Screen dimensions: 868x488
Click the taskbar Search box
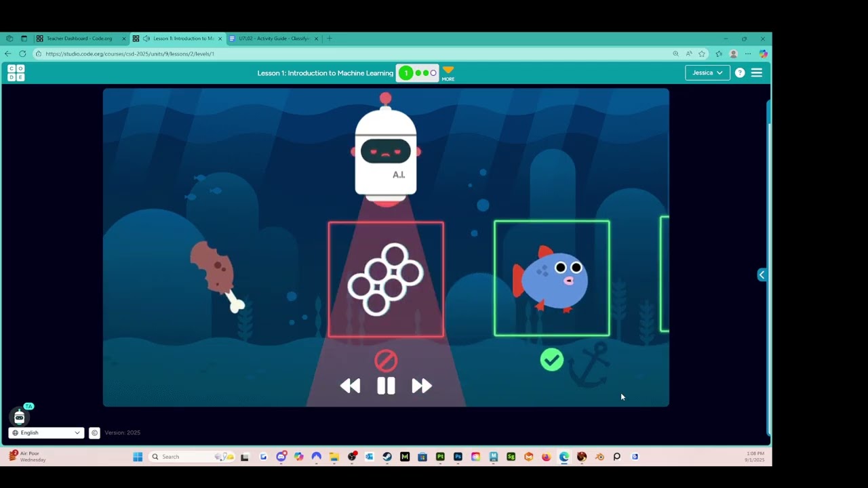191,457
